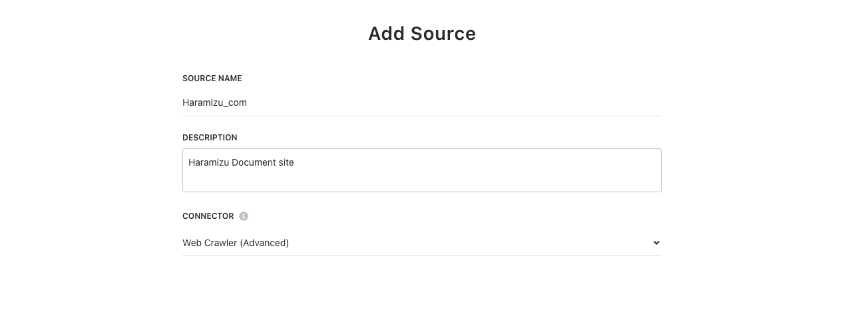Click the 'Add Source' page heading

(422, 34)
